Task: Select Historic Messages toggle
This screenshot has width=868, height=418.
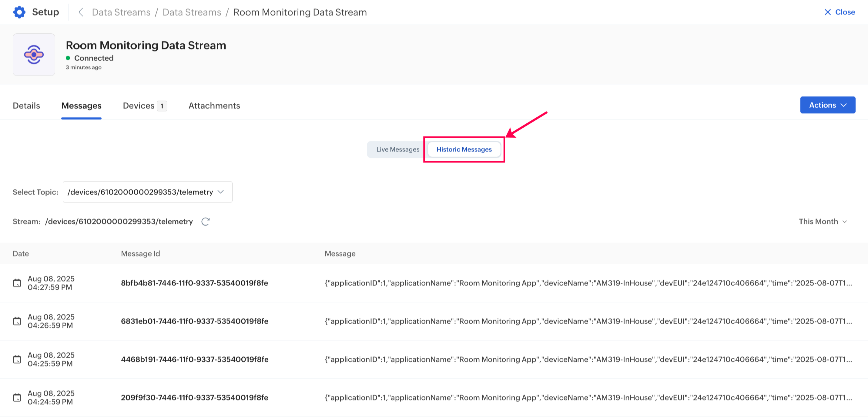Action: tap(464, 149)
